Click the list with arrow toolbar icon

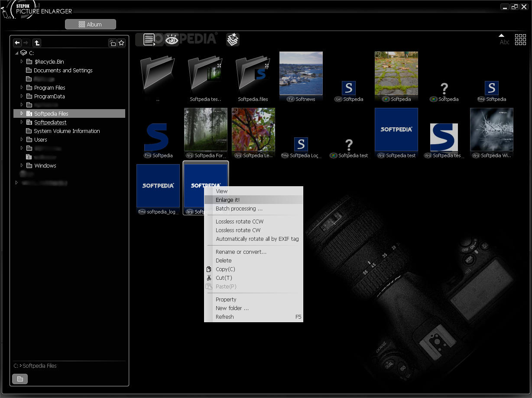pyautogui.click(x=149, y=40)
